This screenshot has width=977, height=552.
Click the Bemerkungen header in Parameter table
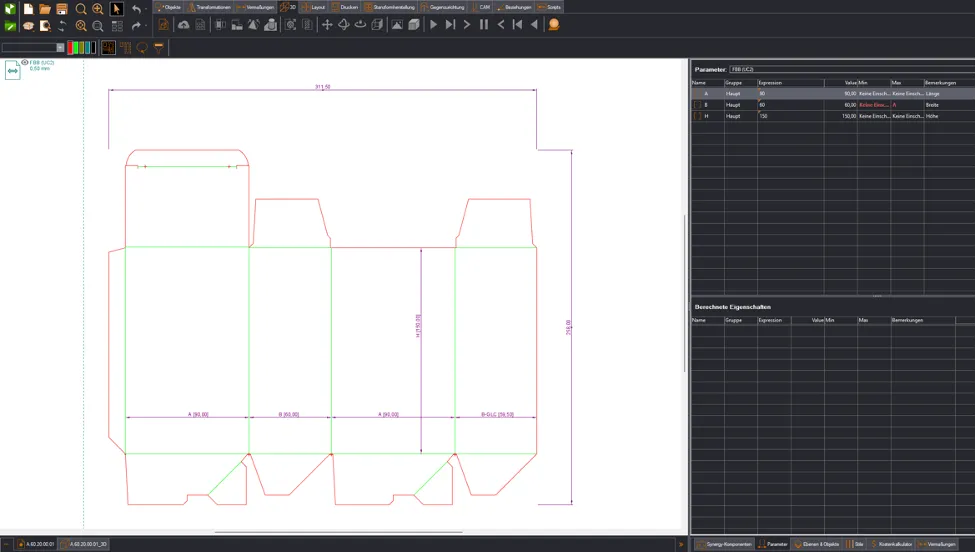click(x=948, y=82)
